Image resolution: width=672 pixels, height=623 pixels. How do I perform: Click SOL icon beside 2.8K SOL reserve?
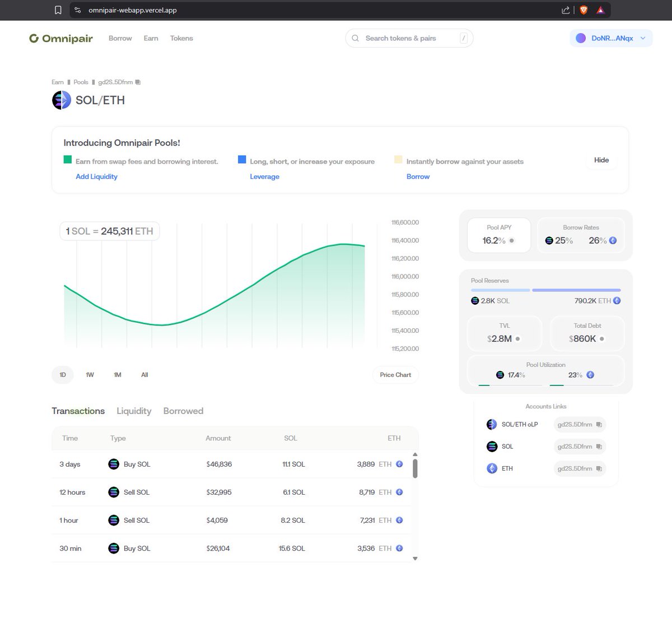click(475, 301)
